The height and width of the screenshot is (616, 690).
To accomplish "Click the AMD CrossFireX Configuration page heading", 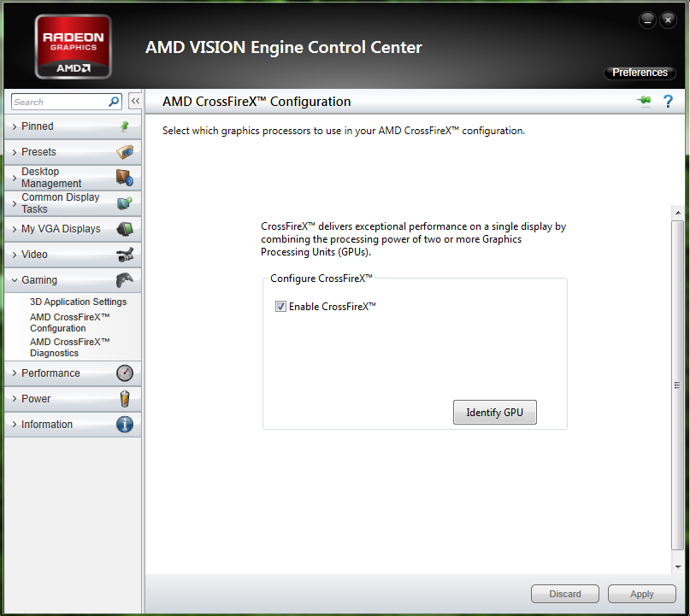I will tap(257, 102).
